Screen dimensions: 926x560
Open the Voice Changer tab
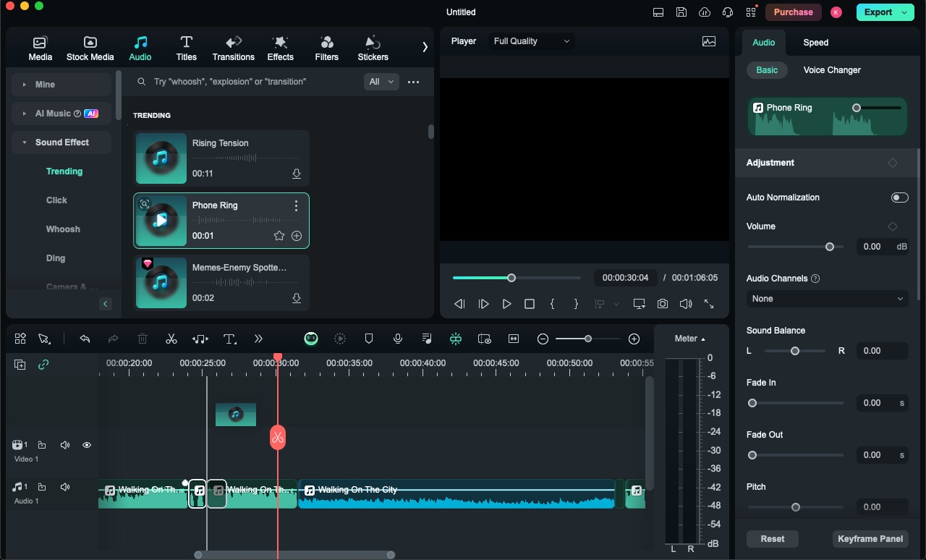pyautogui.click(x=831, y=70)
